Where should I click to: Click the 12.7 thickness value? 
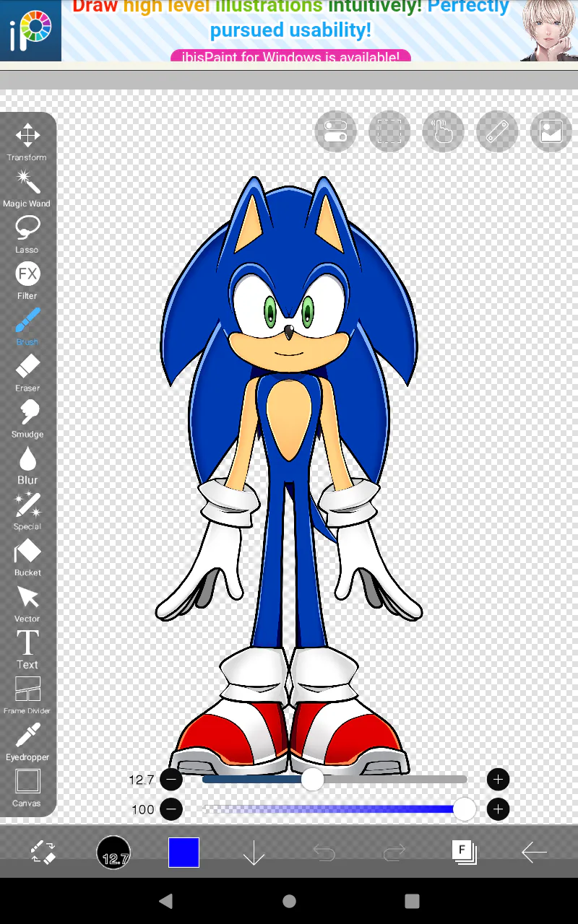coord(142,780)
